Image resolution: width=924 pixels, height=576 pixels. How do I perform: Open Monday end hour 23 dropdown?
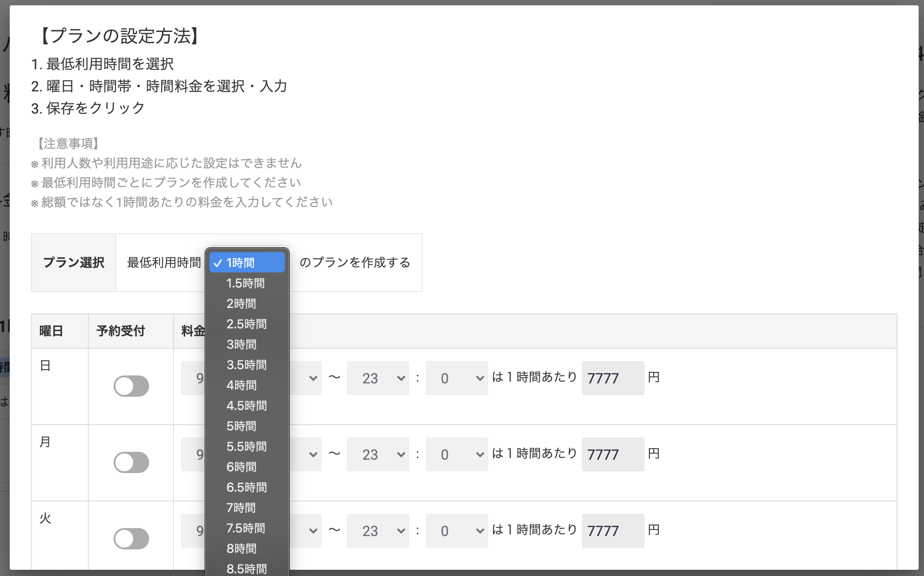(378, 454)
